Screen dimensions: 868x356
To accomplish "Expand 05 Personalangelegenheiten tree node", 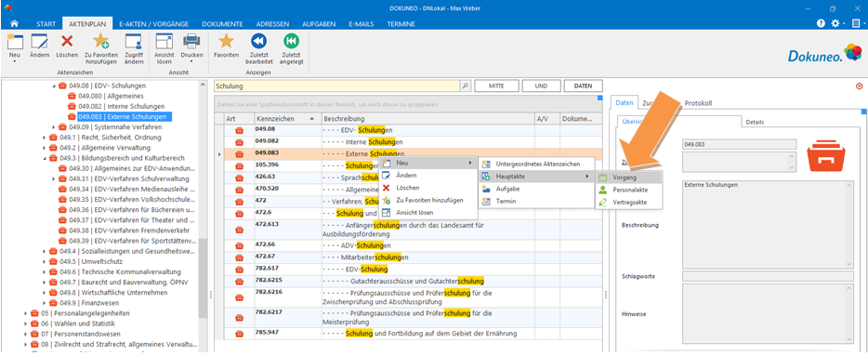I will 26,313.
